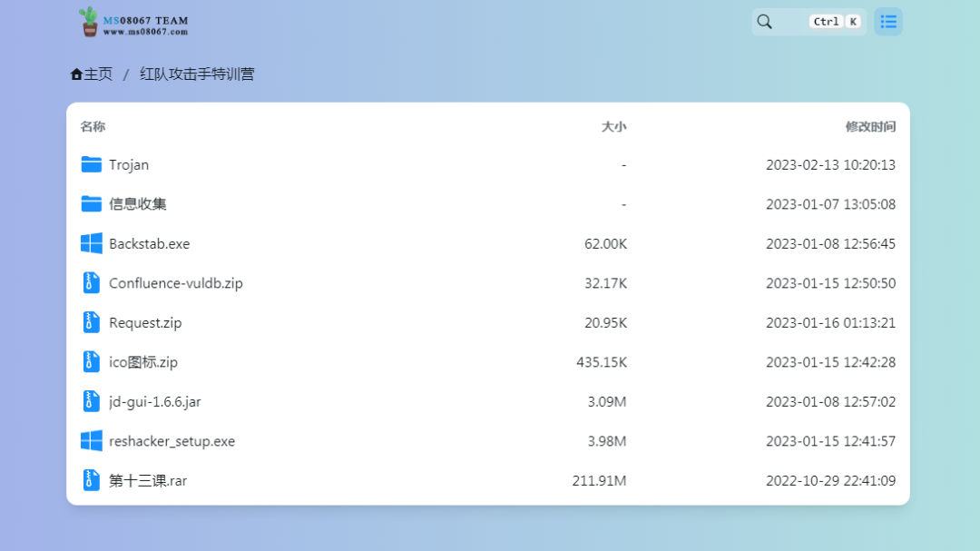Click the 32.17K size value
This screenshot has width=980, height=551.
pos(605,283)
